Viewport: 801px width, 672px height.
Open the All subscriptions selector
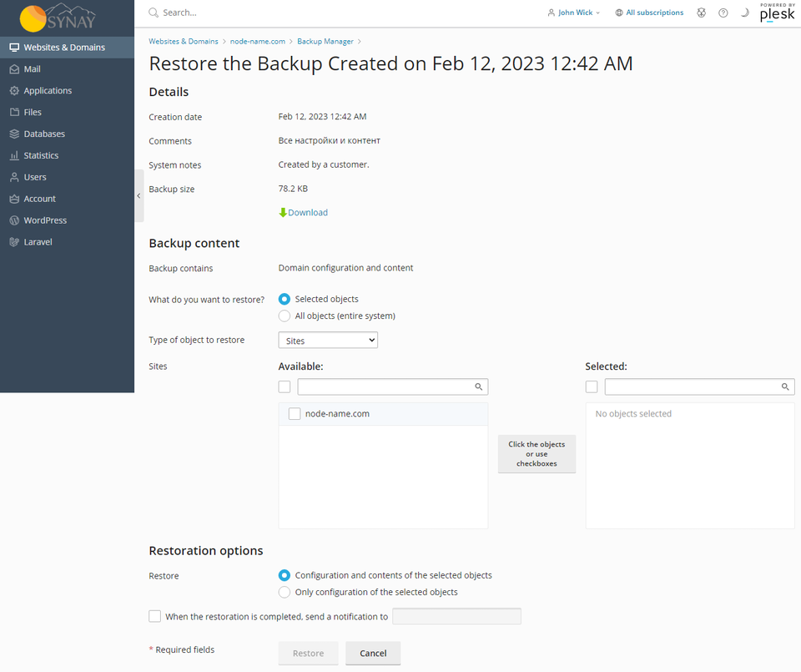pos(649,13)
